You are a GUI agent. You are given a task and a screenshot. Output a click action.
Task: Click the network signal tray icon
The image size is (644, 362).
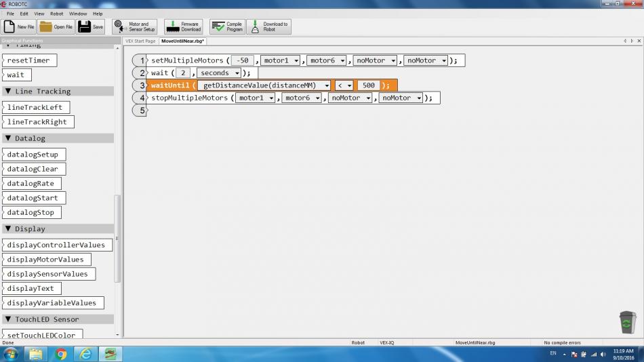pos(593,354)
